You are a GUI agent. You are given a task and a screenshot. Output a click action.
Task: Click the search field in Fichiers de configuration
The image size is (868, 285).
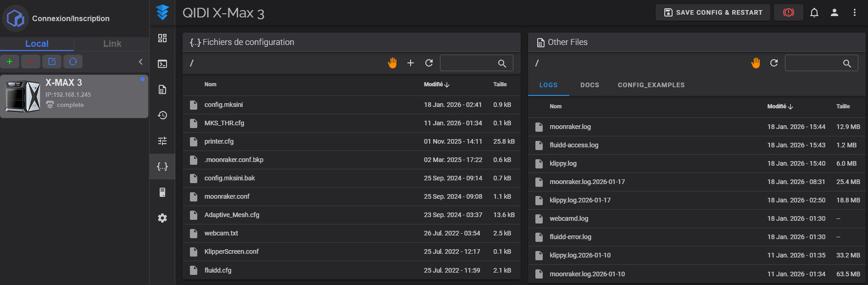(x=476, y=63)
